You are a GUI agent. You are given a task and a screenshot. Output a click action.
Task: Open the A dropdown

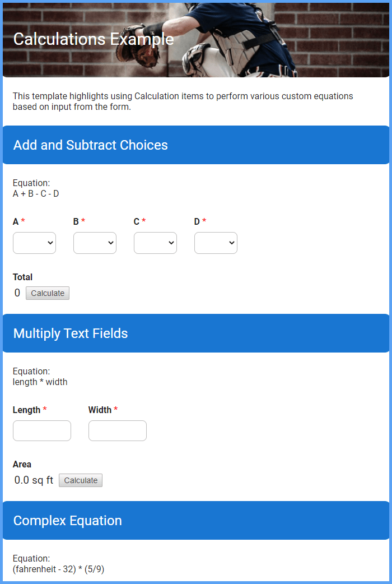click(x=34, y=243)
